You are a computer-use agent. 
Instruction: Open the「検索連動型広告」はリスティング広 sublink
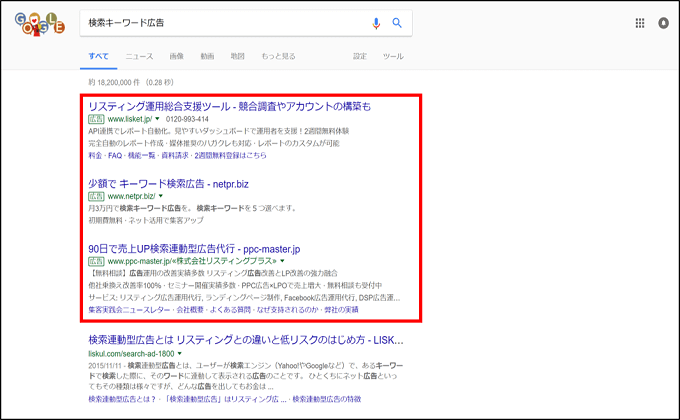(225, 399)
